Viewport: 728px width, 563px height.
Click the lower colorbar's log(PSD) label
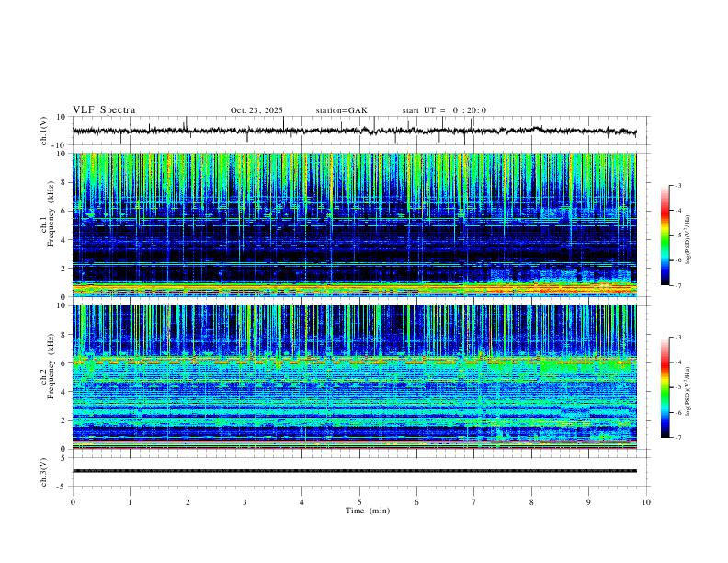pyautogui.click(x=688, y=391)
